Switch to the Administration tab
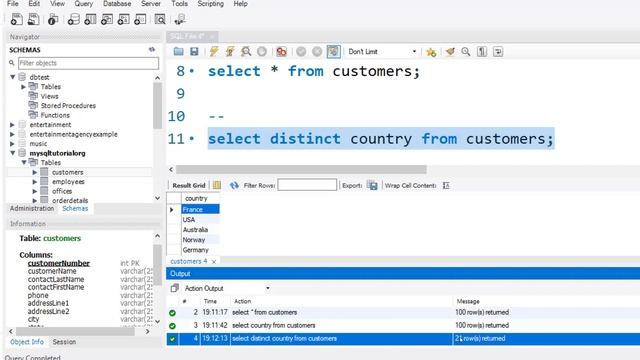The width and height of the screenshot is (640, 360). pyautogui.click(x=32, y=208)
